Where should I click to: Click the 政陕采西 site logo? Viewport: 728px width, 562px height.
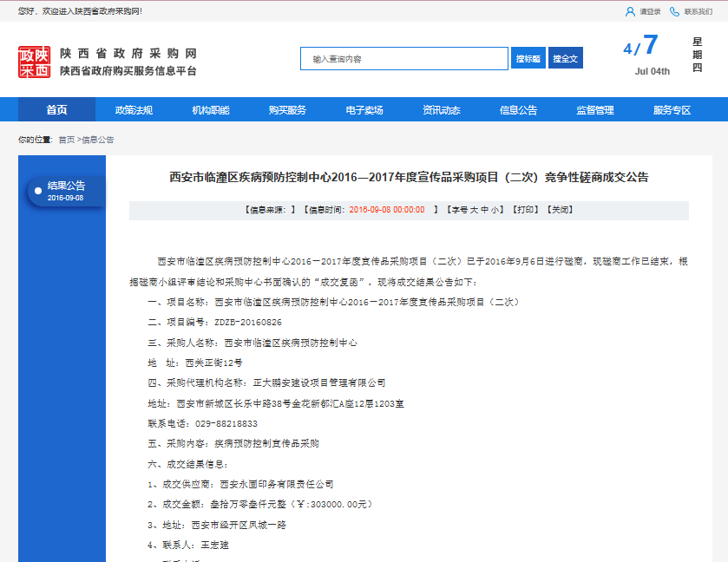tap(34, 62)
